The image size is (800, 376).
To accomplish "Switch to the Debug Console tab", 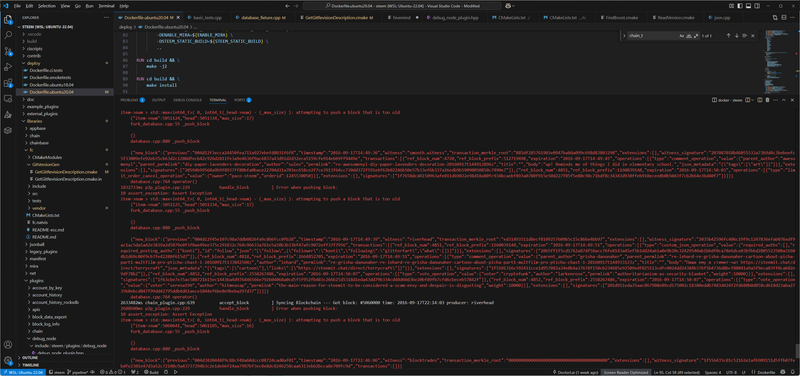I will click(187, 100).
